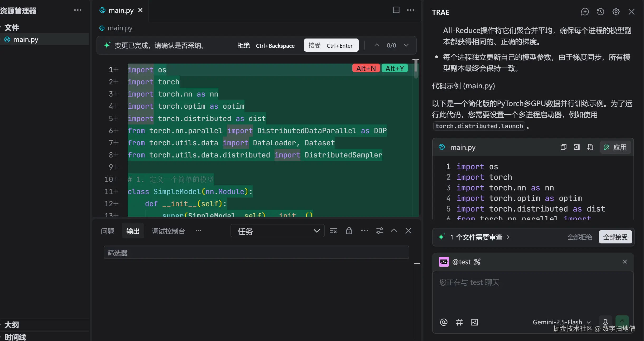Open TRAE settings gear icon
Viewport: 644px width, 341px height.
coord(616,12)
